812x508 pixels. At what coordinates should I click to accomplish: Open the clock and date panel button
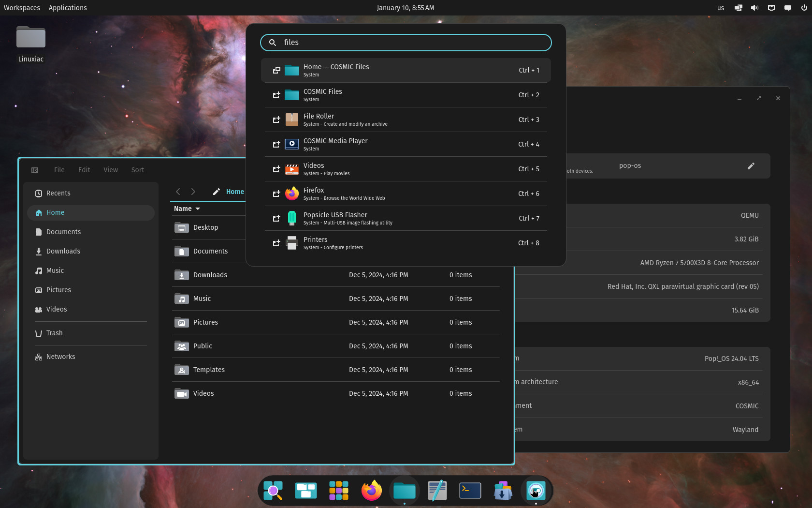(x=406, y=8)
